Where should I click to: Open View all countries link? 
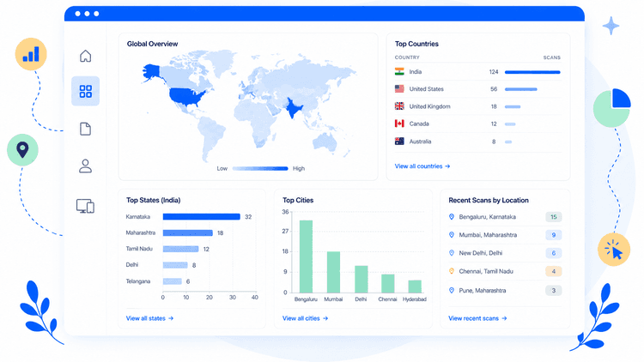pyautogui.click(x=422, y=166)
